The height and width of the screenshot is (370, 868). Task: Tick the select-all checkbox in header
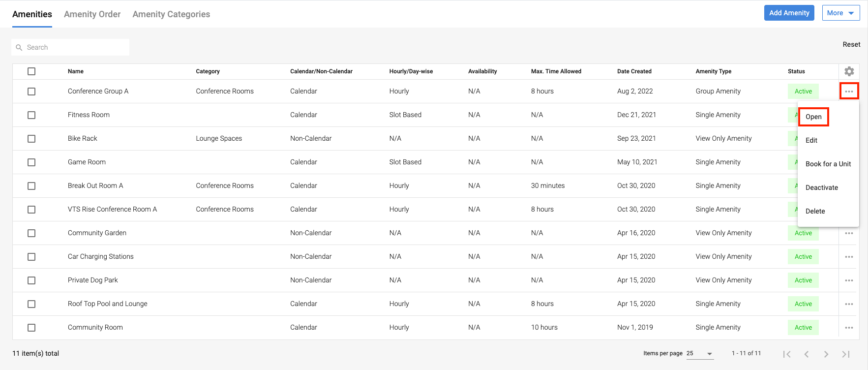[x=31, y=71]
